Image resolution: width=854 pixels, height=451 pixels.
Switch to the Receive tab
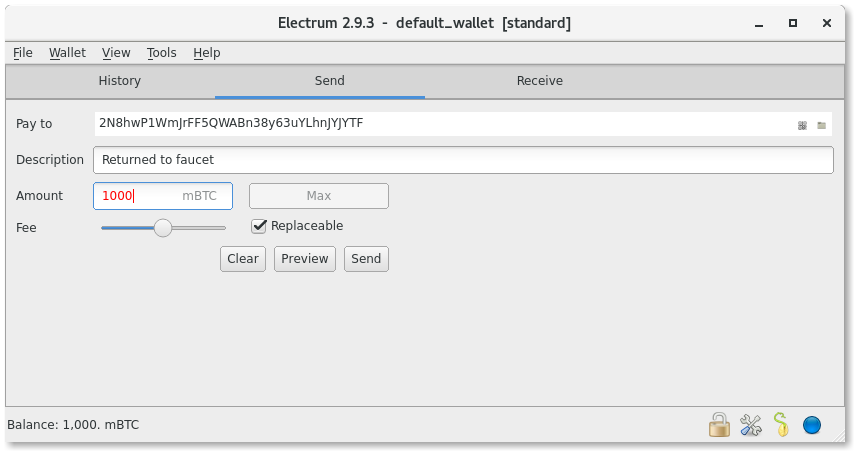(x=539, y=81)
